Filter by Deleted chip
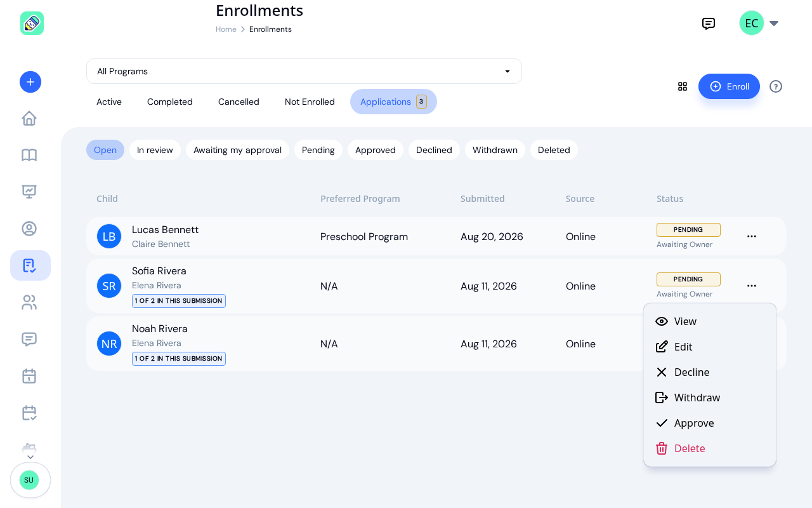Image resolution: width=812 pixels, height=508 pixels. [554, 150]
